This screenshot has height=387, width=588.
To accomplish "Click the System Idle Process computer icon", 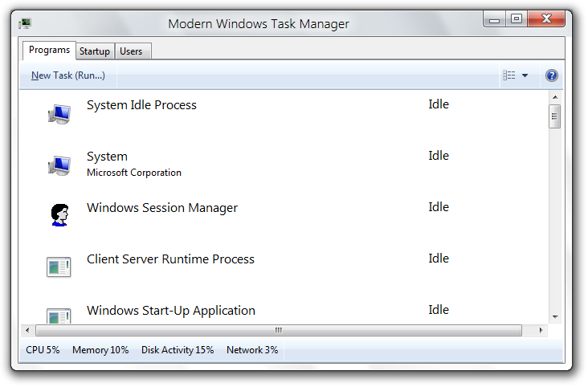I will pos(59,114).
